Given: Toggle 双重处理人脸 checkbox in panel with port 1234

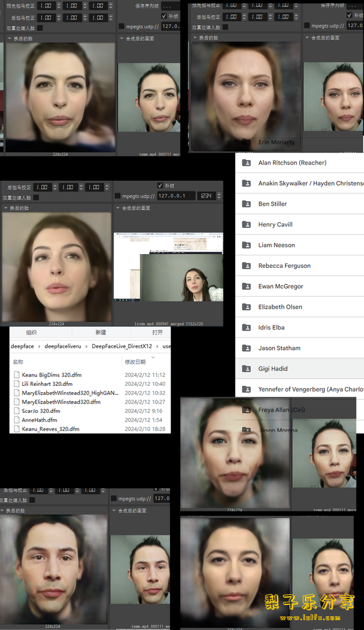Looking at the screenshot, I should pyautogui.click(x=36, y=197).
